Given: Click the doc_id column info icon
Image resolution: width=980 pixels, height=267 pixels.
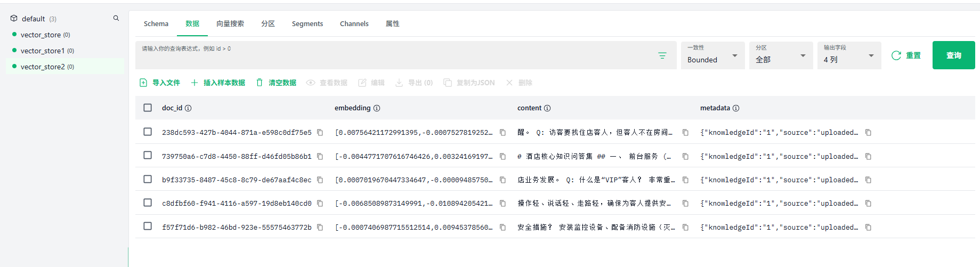Looking at the screenshot, I should pos(188,108).
